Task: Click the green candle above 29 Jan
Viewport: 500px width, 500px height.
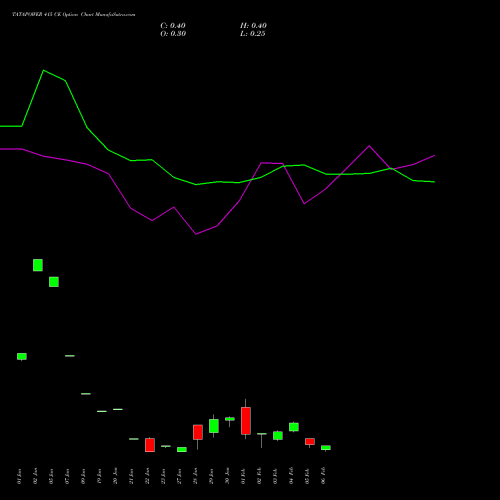Action: coord(214,426)
